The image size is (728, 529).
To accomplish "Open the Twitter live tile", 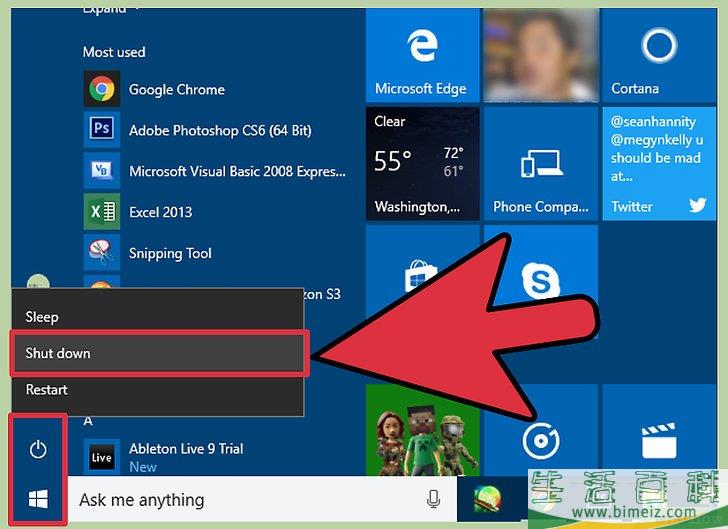I will [x=657, y=163].
